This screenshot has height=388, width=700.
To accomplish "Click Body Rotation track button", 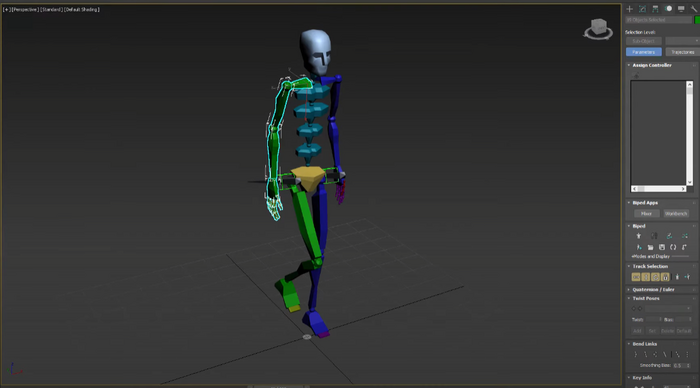I will tap(655, 277).
